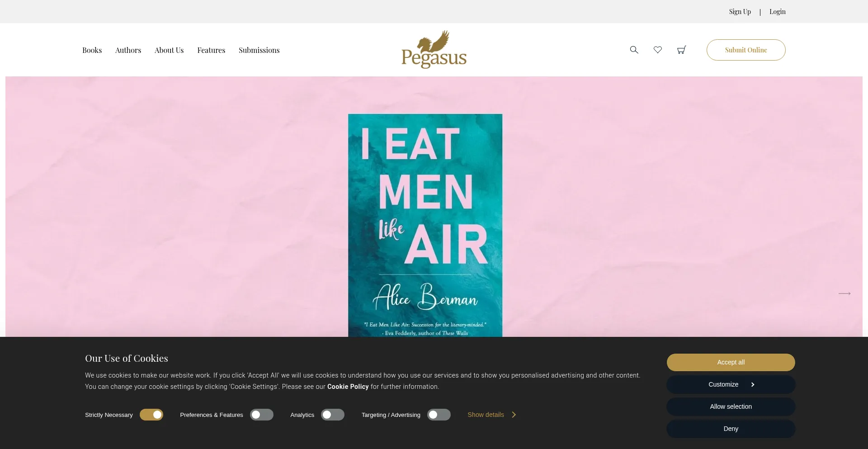Open the About Us menu

coord(169,50)
